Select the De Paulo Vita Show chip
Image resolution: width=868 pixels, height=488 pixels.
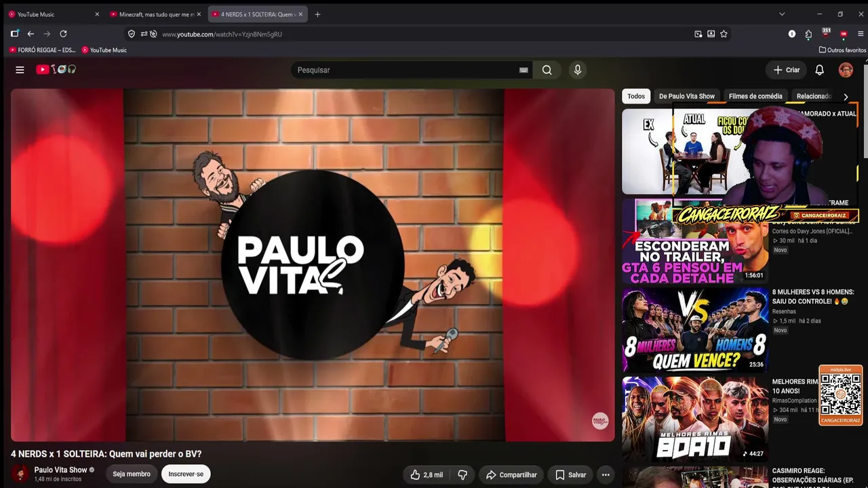pos(687,96)
